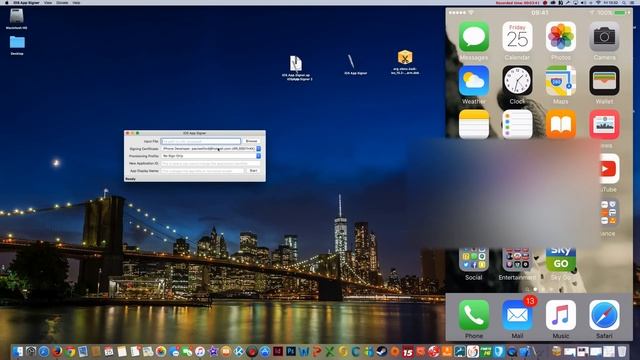Open the Trash in the dock
Viewport: 640px width, 360px height.
[622, 351]
